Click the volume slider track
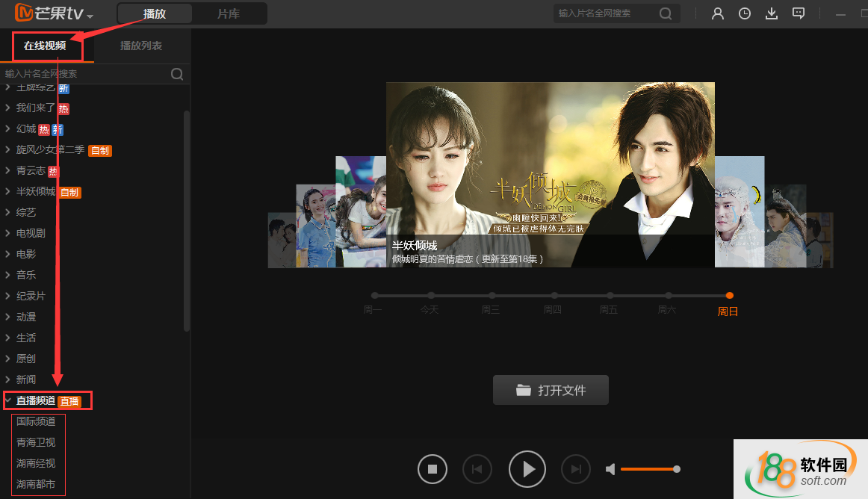The width and height of the screenshot is (868, 499). [647, 469]
